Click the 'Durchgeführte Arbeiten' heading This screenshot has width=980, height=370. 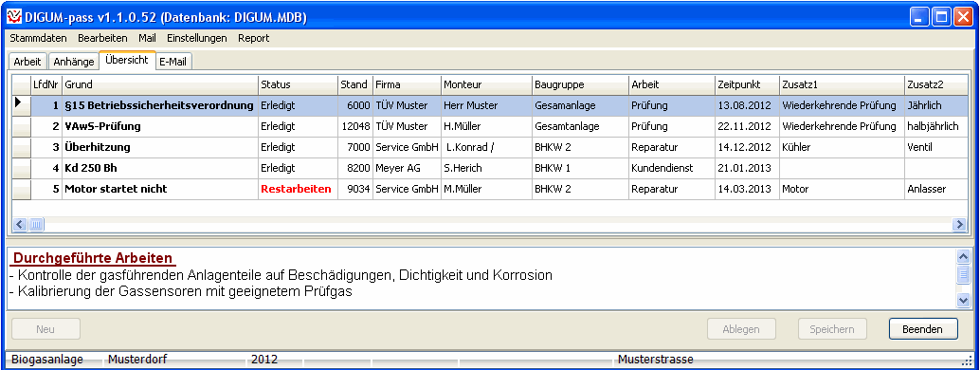[93, 258]
